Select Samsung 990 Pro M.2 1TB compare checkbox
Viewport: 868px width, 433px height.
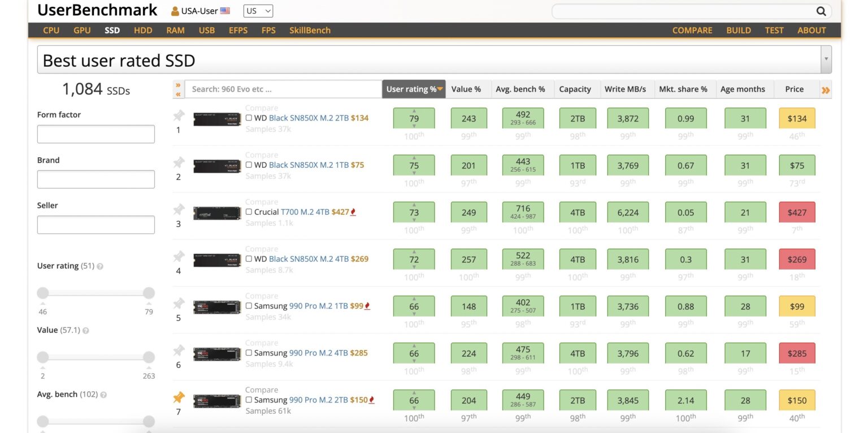pos(249,306)
